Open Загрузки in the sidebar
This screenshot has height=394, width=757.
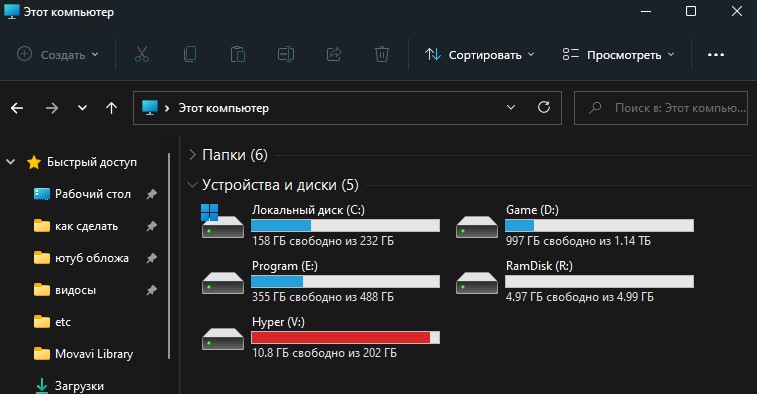[x=79, y=386]
